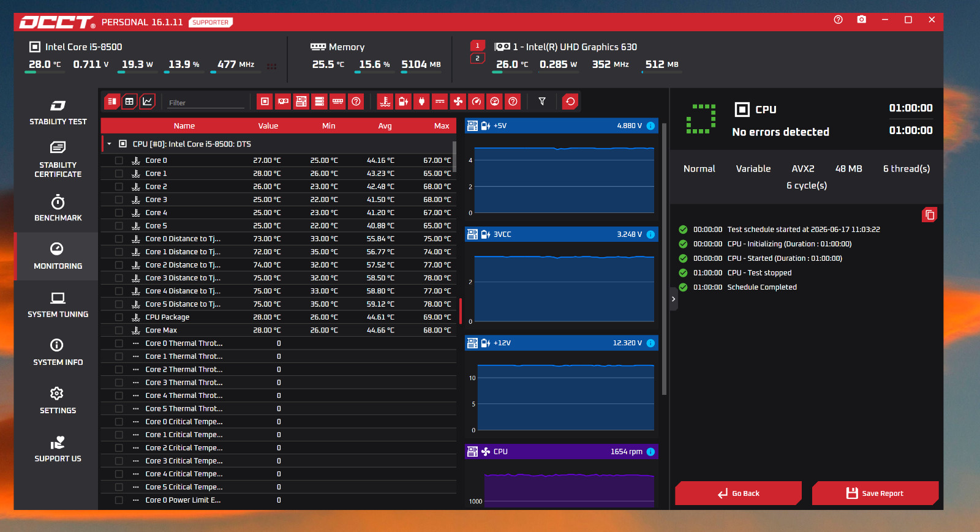The image size is (980, 532).
Task: Open the Monitoring section
Action: coord(58,257)
